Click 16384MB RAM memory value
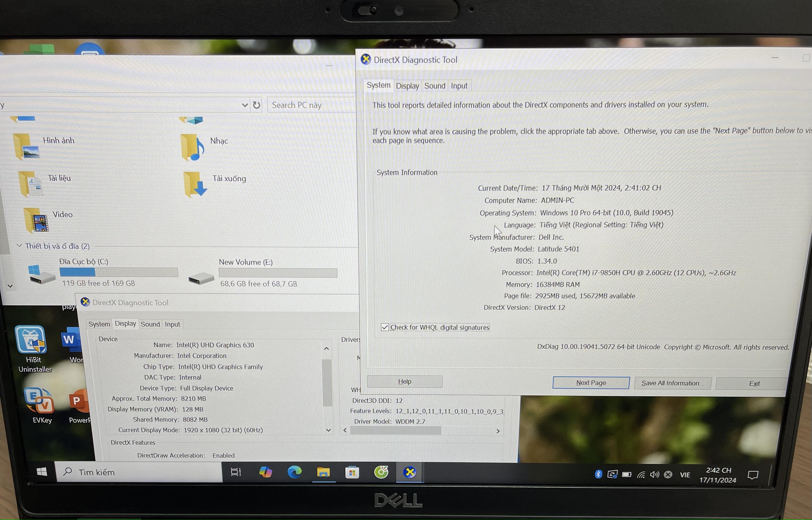 click(558, 285)
